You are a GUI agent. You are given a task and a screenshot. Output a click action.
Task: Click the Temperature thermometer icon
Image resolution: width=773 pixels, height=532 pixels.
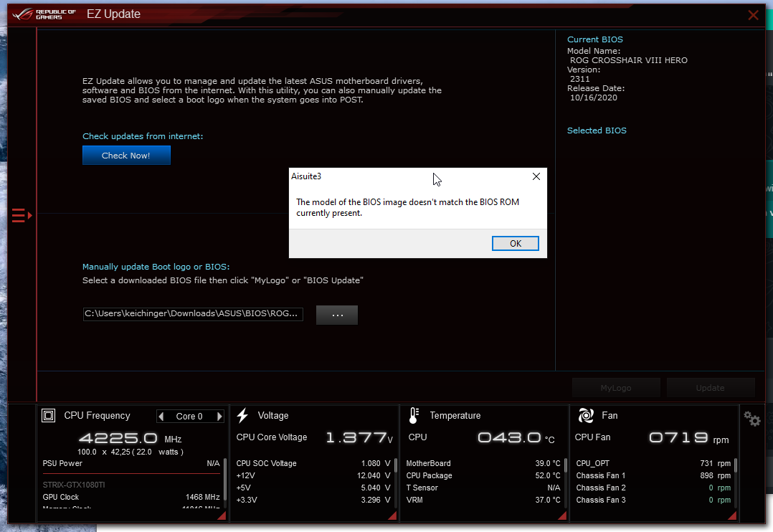[414, 416]
